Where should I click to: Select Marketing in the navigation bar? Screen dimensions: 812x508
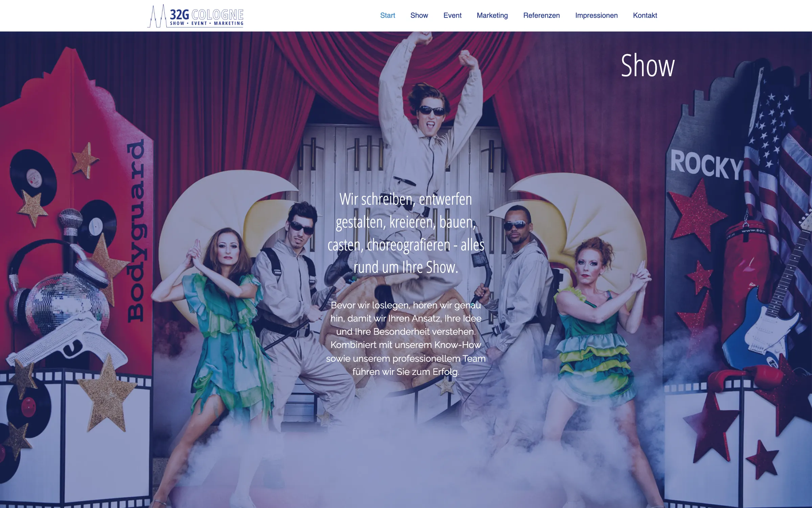(x=492, y=16)
